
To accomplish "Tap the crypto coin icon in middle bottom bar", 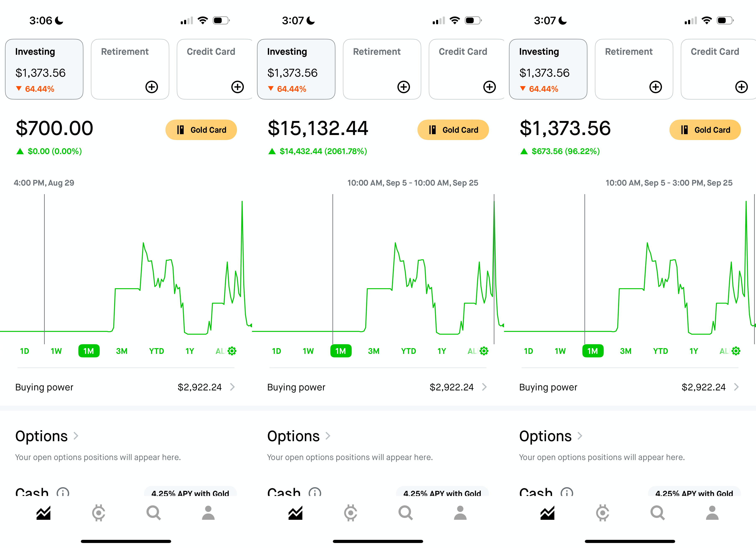I will click(350, 513).
